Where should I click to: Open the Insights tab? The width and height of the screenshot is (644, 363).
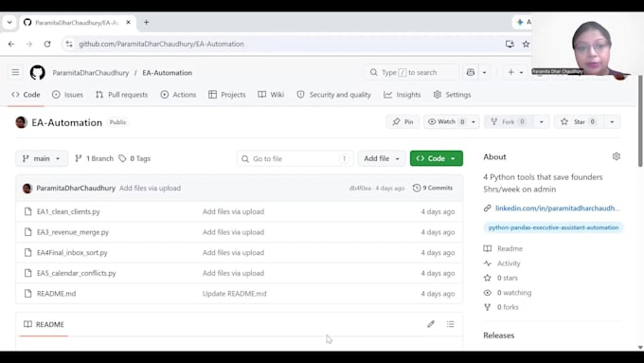click(x=402, y=95)
